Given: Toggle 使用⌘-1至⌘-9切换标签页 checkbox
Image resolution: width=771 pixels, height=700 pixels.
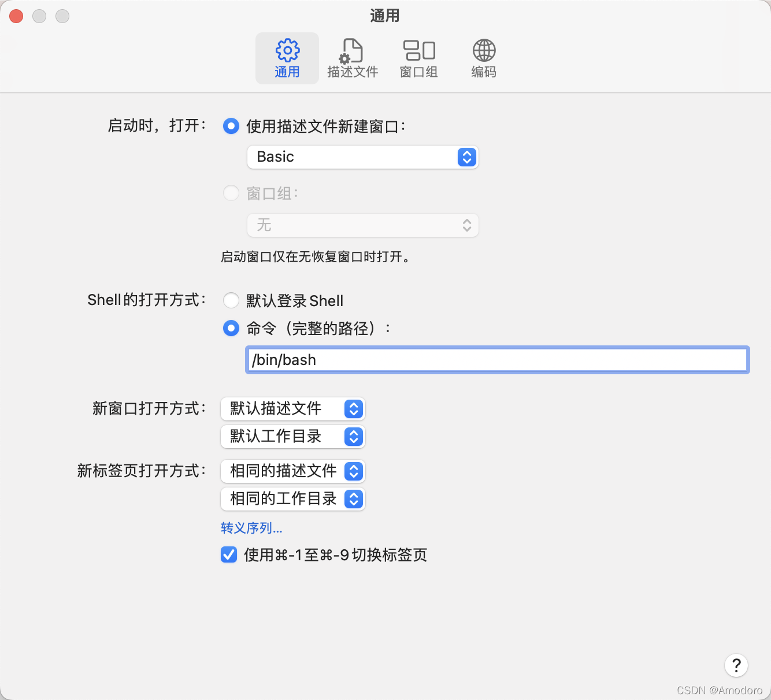Looking at the screenshot, I should pyautogui.click(x=229, y=555).
